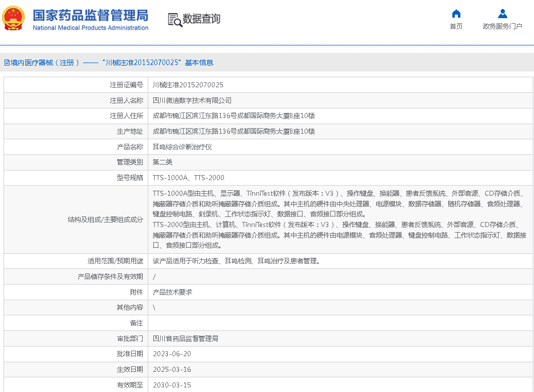Click the 第二类 management category value
The image size is (534, 392).
point(162,162)
